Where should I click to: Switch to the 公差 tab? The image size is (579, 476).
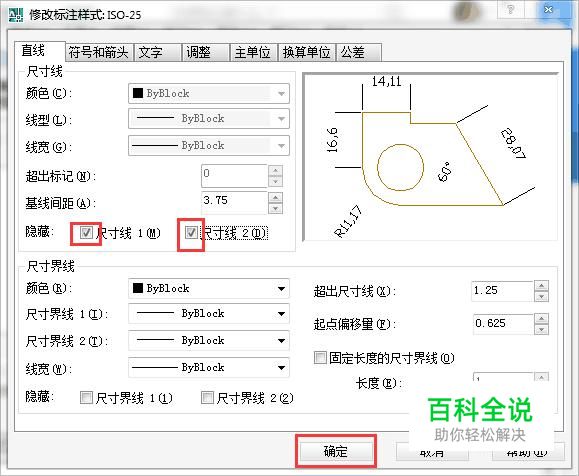pyautogui.click(x=359, y=52)
